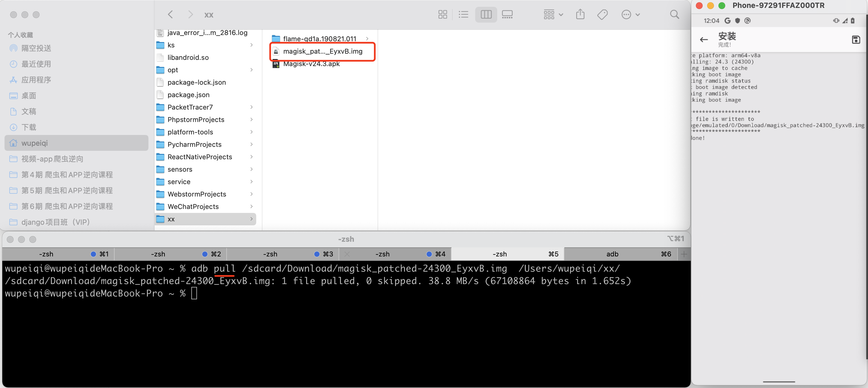Go back from 安装 screen on phone
The width and height of the screenshot is (868, 388).
703,40
